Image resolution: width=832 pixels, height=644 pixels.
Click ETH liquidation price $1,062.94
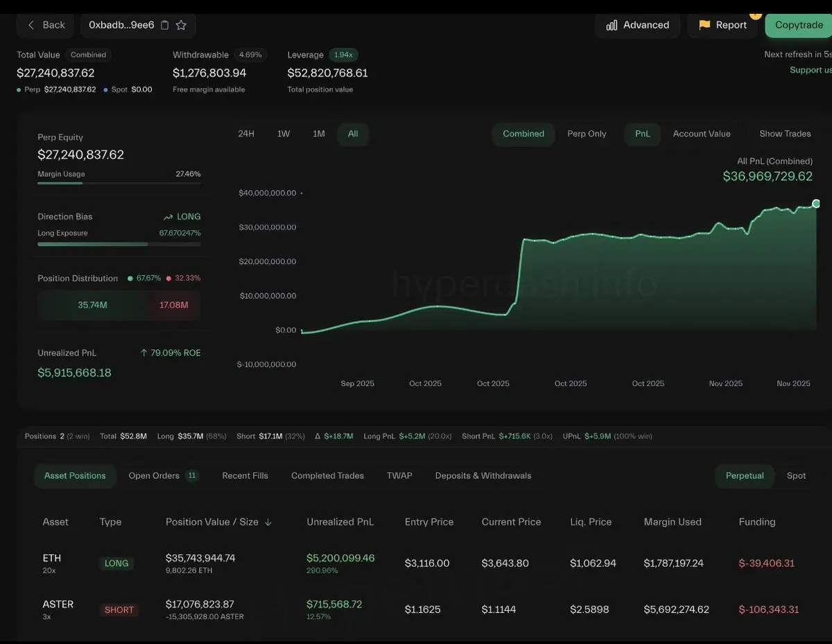593,563
